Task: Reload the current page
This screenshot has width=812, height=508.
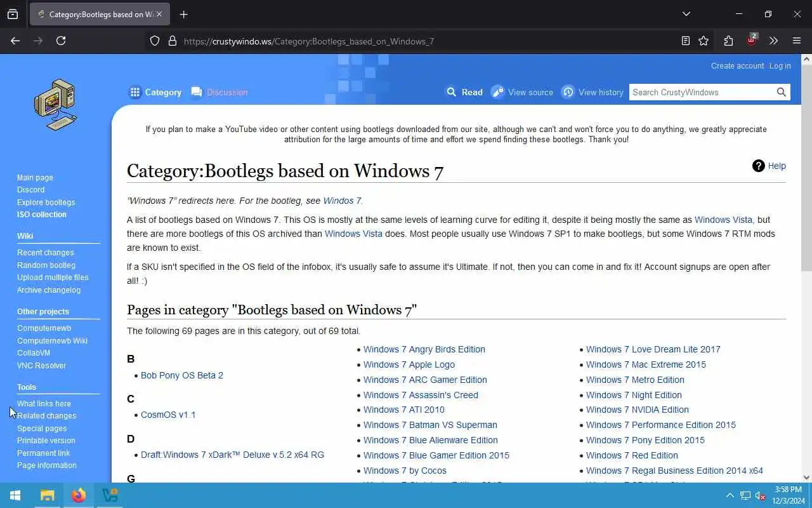Action: click(x=61, y=41)
